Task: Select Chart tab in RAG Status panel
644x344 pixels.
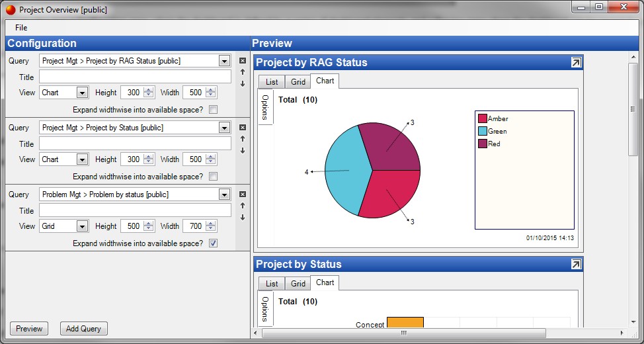Action: pos(325,81)
